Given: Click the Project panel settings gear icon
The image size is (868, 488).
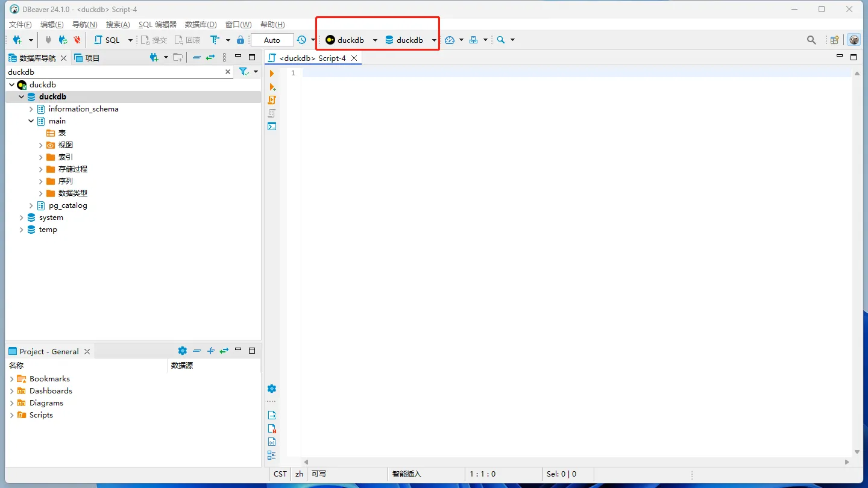Looking at the screenshot, I should [183, 351].
